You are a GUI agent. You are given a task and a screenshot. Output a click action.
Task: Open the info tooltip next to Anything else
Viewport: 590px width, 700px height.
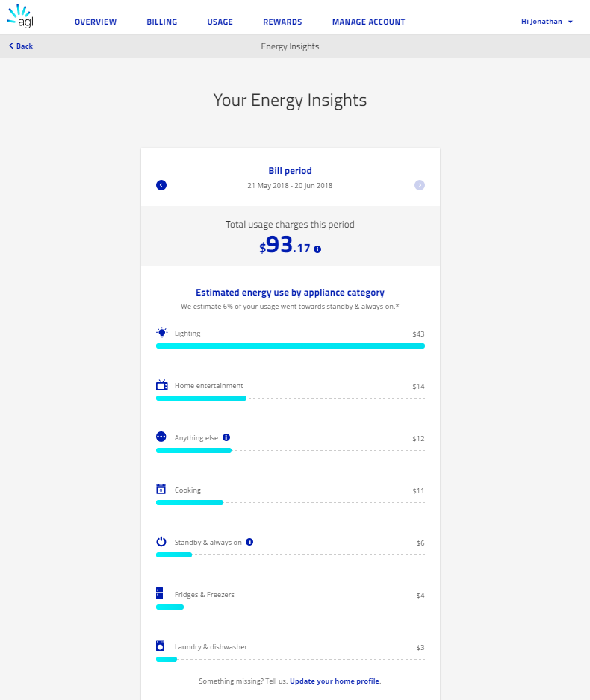pyautogui.click(x=226, y=437)
